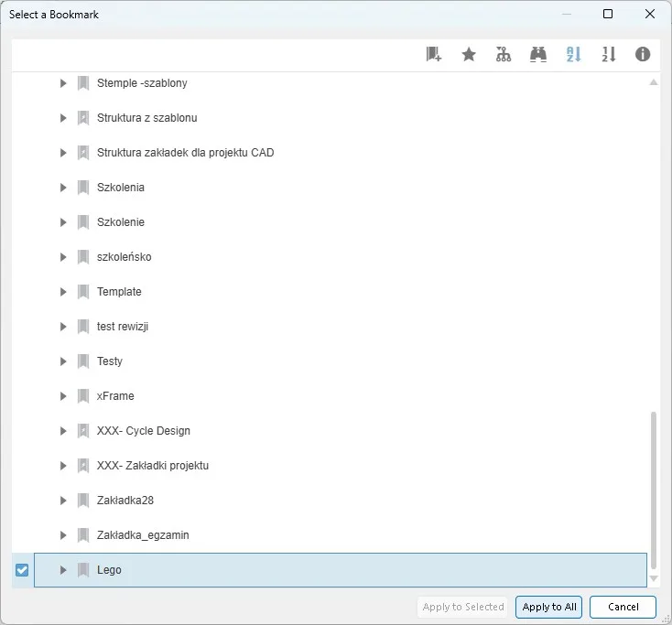672x625 pixels.
Task: Maximize the Select a Bookmark window
Action: click(x=608, y=14)
